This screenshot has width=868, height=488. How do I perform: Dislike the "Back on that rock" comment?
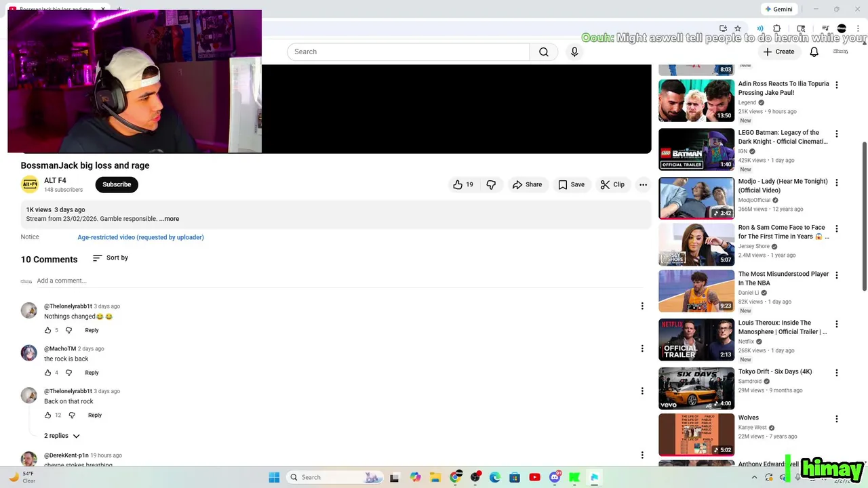[72, 415]
